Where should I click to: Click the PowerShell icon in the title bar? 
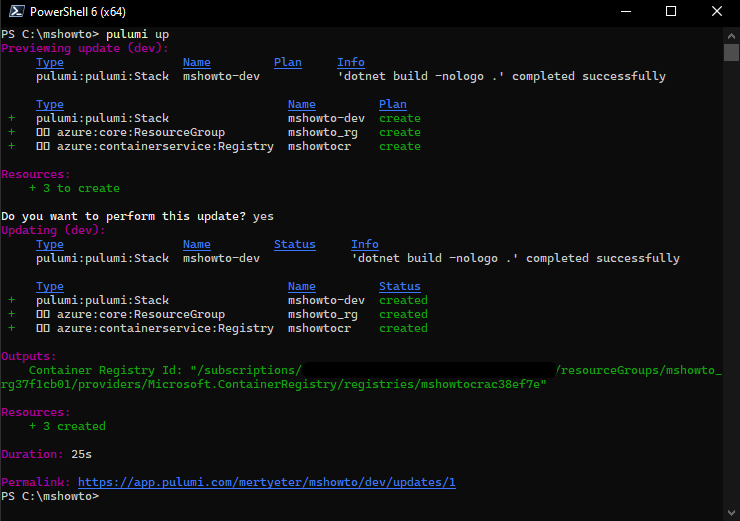pos(16,11)
